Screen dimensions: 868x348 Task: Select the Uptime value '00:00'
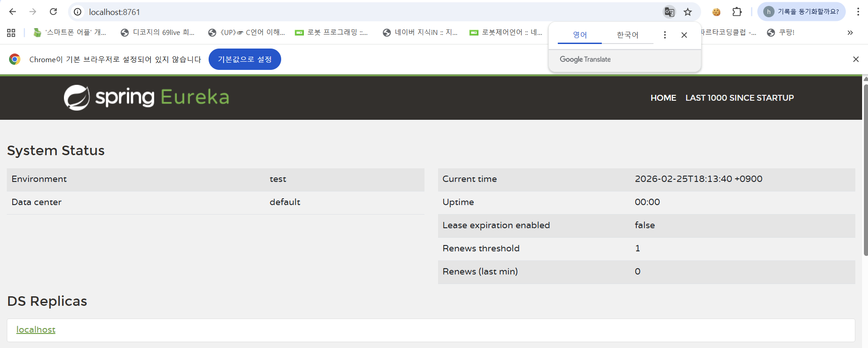click(647, 202)
